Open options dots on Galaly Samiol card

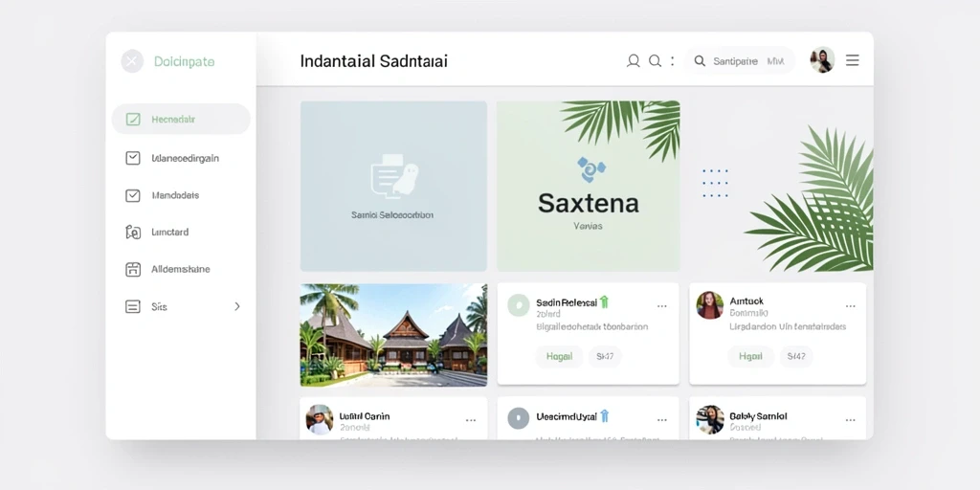[x=851, y=420]
